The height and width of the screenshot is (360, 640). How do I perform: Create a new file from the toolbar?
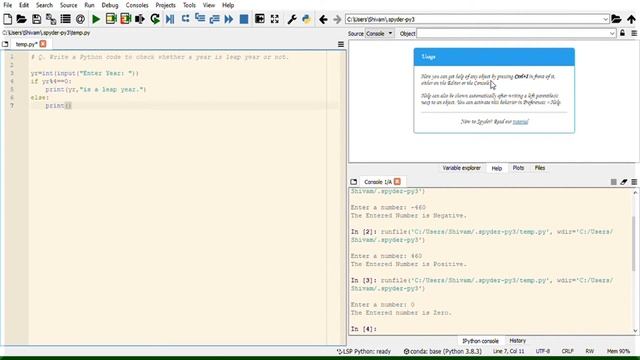(x=7, y=19)
